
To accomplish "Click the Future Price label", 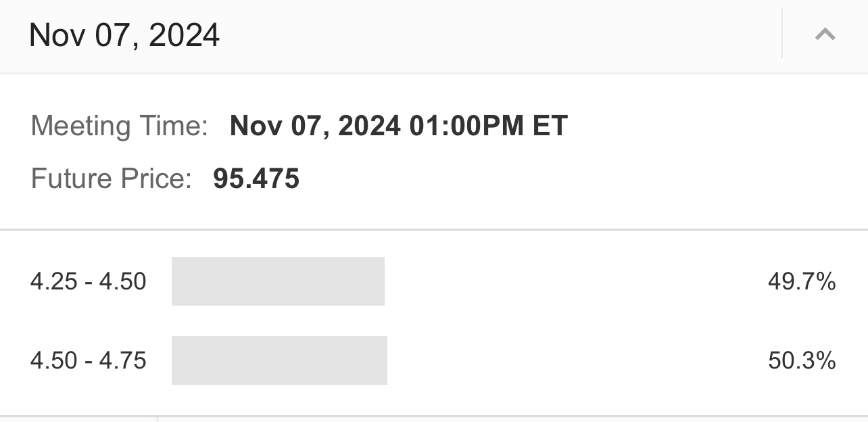I will 112,179.
